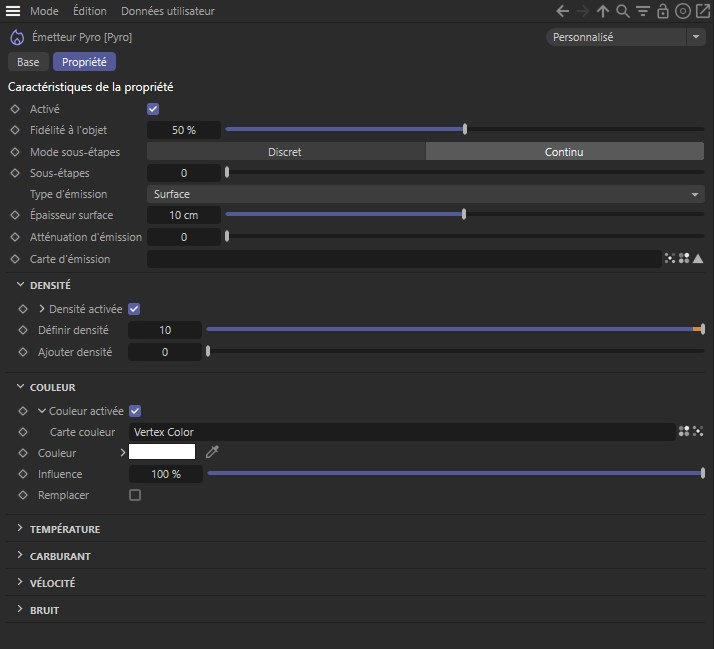This screenshot has height=649, width=714.
Task: Open the attribute search magnifier icon
Action: point(623,11)
